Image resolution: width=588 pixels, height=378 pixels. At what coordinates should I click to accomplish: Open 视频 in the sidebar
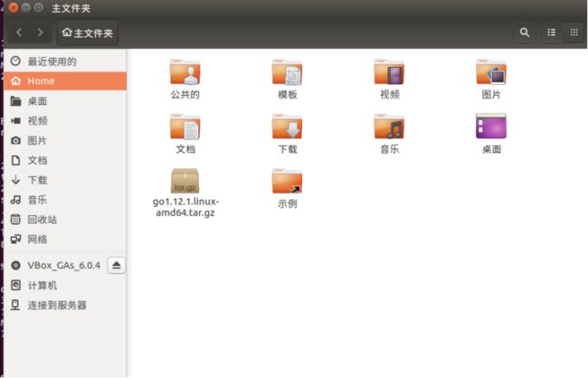pos(65,121)
